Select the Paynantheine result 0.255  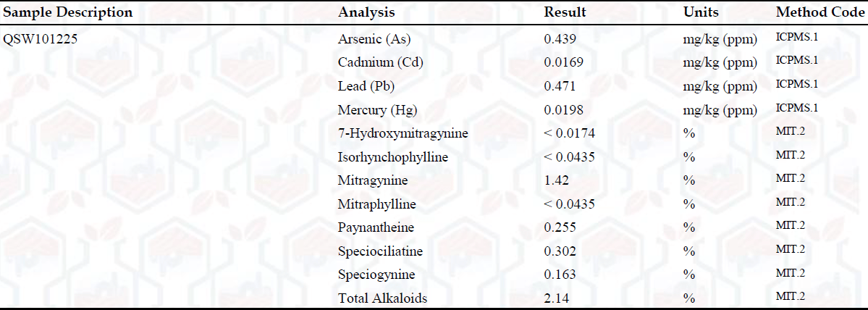(560, 227)
